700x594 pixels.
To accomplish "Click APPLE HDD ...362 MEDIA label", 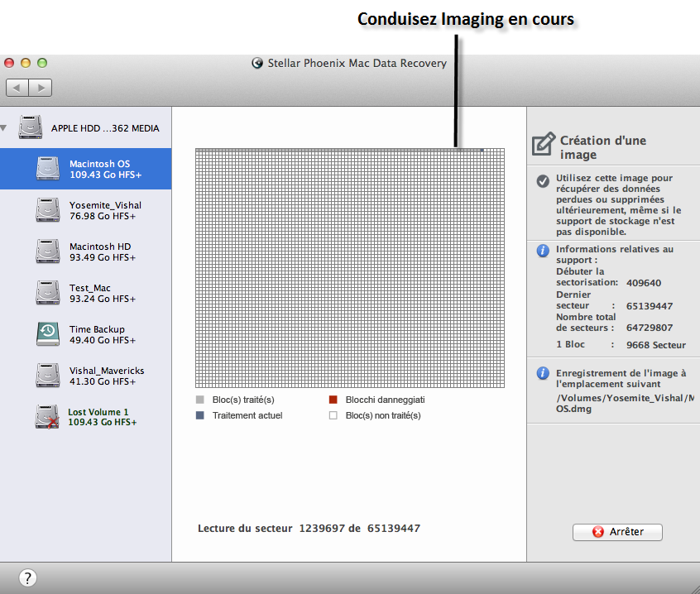I will [x=105, y=128].
